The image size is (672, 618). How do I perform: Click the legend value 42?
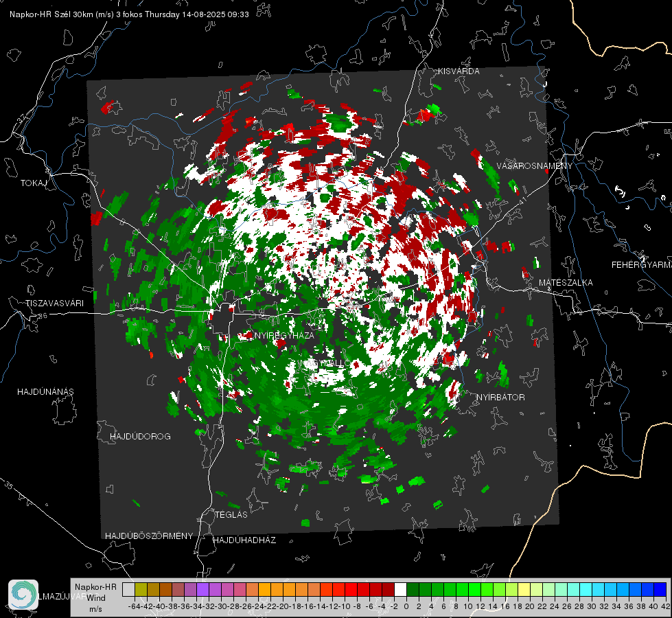(x=666, y=606)
